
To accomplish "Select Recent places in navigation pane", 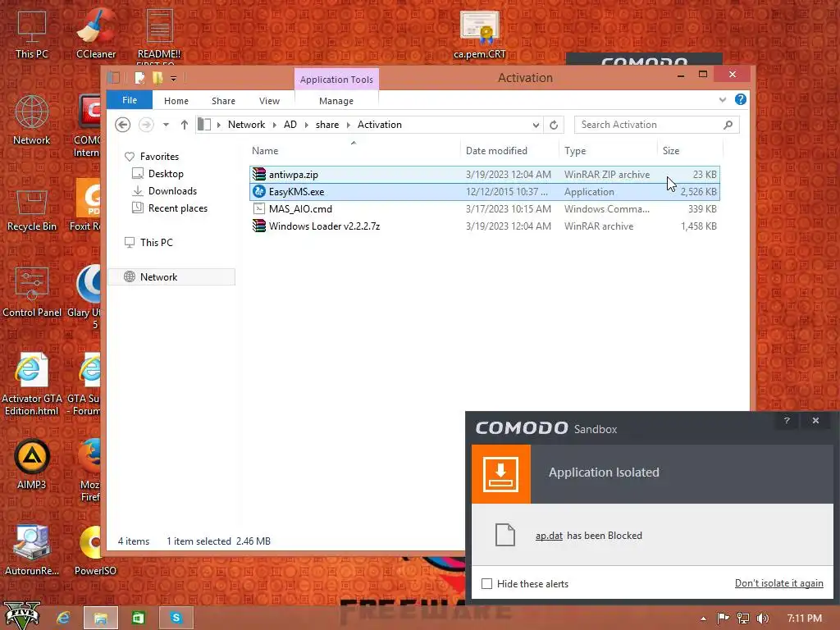I will 177,208.
